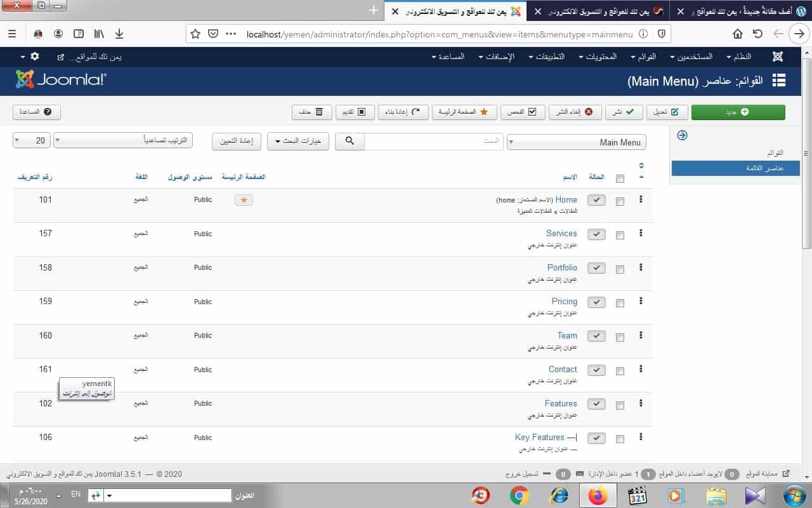Open the الترتيب تصاعدياً ordering dropdown
The image size is (812, 508).
tap(123, 140)
